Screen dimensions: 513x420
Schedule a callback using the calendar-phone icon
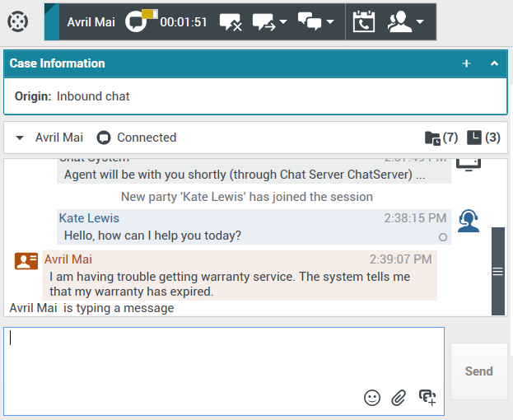coord(363,22)
